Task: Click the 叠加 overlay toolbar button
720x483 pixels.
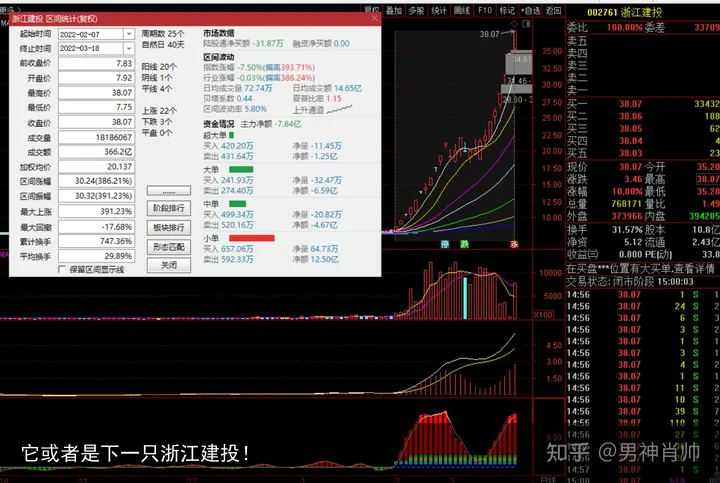Action: [x=394, y=10]
